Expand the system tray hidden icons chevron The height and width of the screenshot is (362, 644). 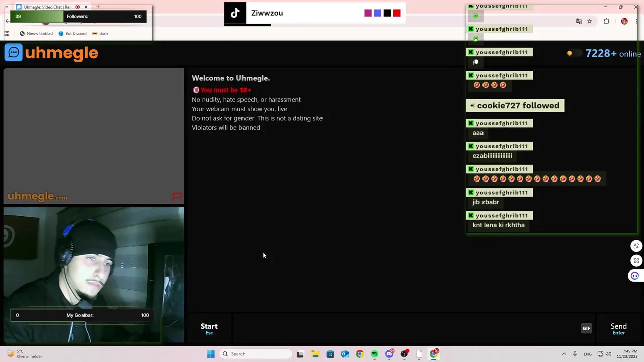[564, 354]
